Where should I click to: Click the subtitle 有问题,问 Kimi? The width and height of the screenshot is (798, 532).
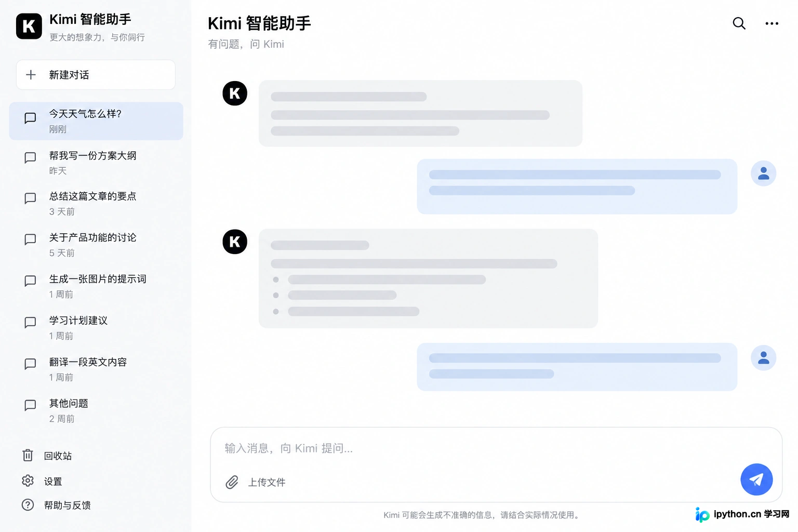point(246,44)
